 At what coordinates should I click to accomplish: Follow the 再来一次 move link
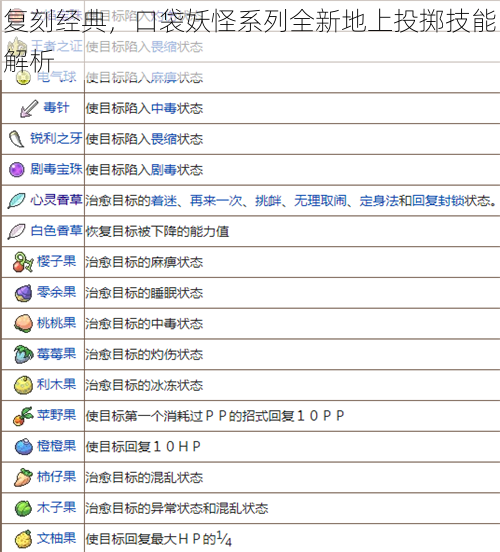216,201
